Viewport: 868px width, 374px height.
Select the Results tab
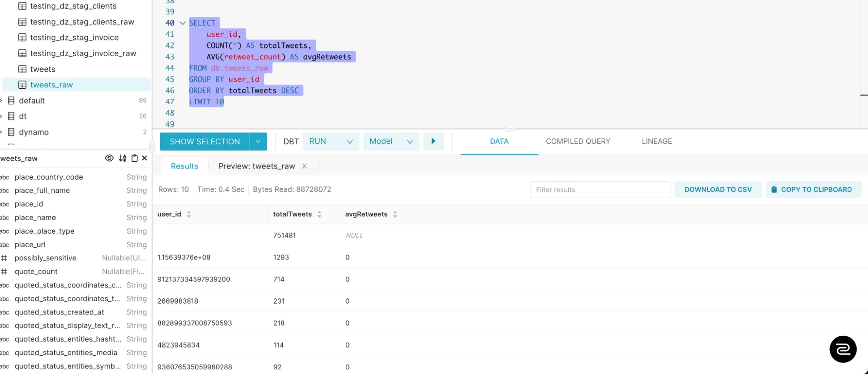coord(184,166)
